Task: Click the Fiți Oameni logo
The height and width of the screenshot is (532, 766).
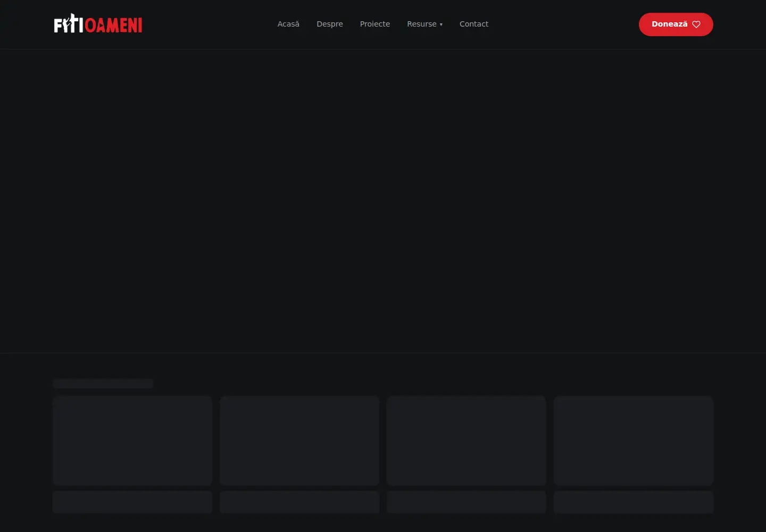Action: [98, 24]
